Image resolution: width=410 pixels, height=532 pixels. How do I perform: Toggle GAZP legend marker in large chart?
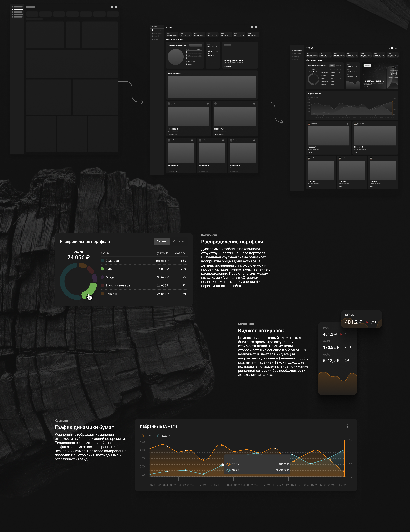pos(158,436)
